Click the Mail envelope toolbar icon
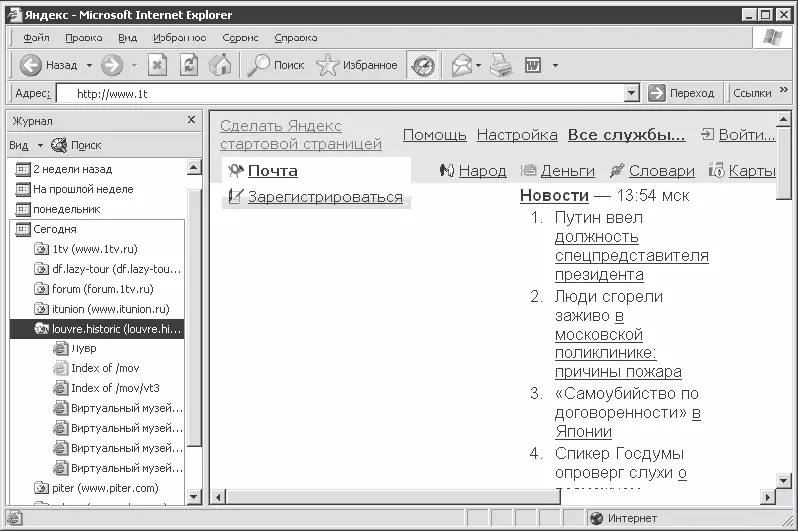The height and width of the screenshot is (531, 798). click(462, 65)
